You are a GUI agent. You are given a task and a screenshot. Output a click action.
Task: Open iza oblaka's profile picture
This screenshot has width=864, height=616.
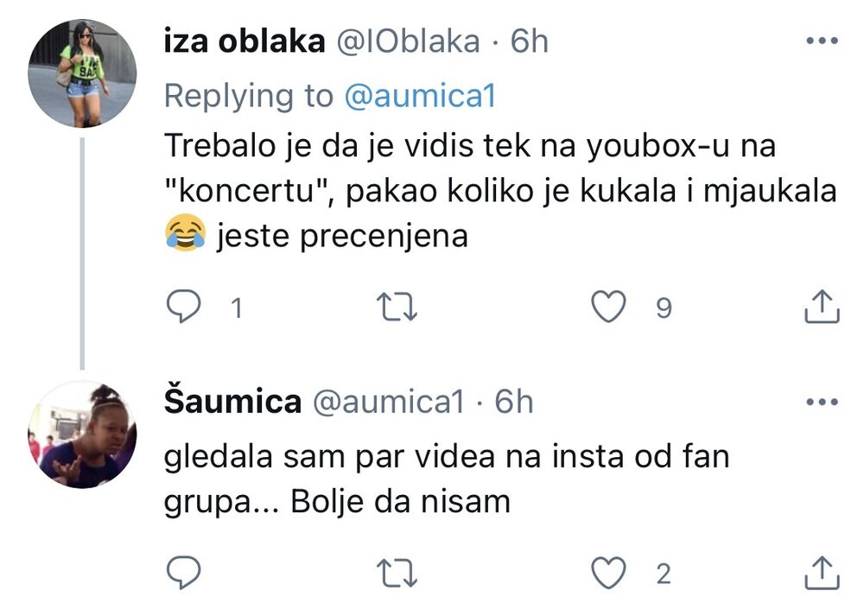(x=82, y=73)
